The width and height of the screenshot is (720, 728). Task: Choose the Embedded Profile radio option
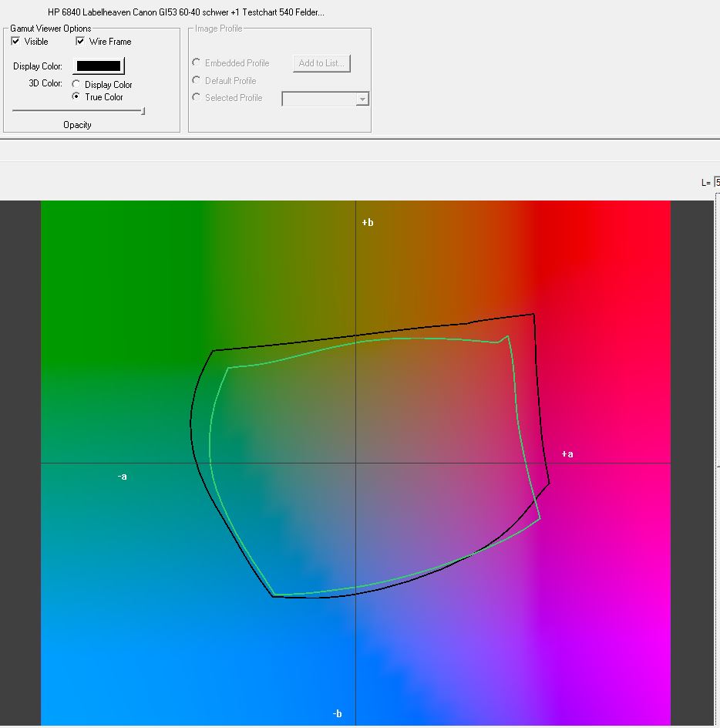(x=197, y=63)
